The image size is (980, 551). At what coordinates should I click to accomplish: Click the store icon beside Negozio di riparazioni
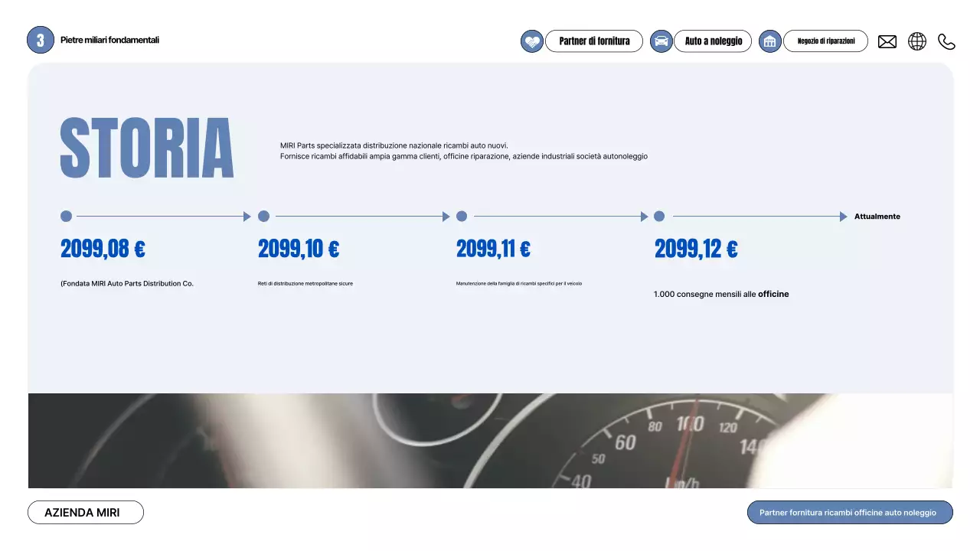pyautogui.click(x=769, y=41)
